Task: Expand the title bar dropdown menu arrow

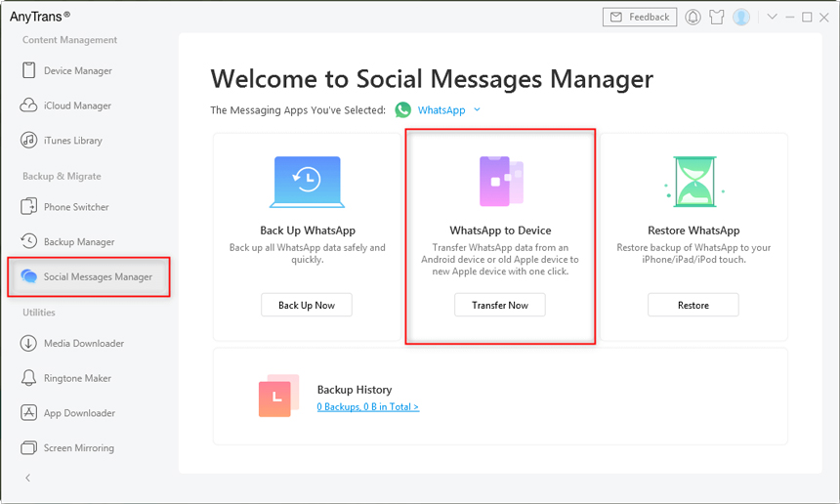Action: pos(772,17)
